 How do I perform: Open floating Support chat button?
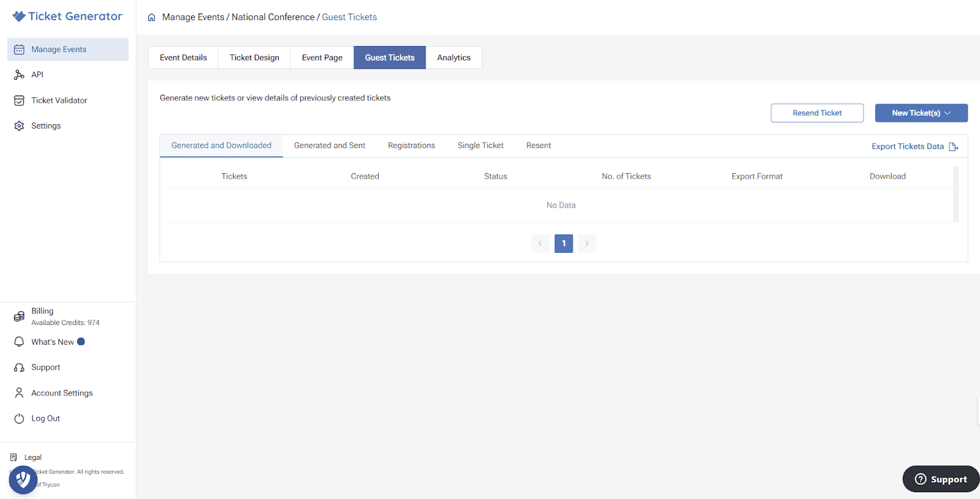pyautogui.click(x=941, y=479)
